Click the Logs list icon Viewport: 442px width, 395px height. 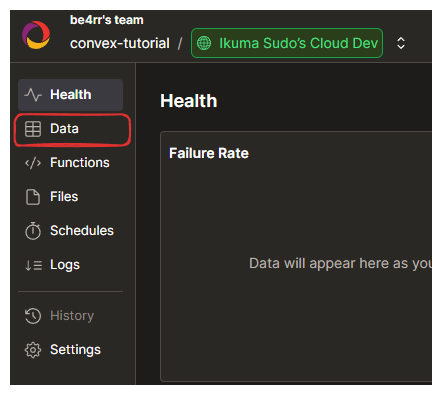33,265
